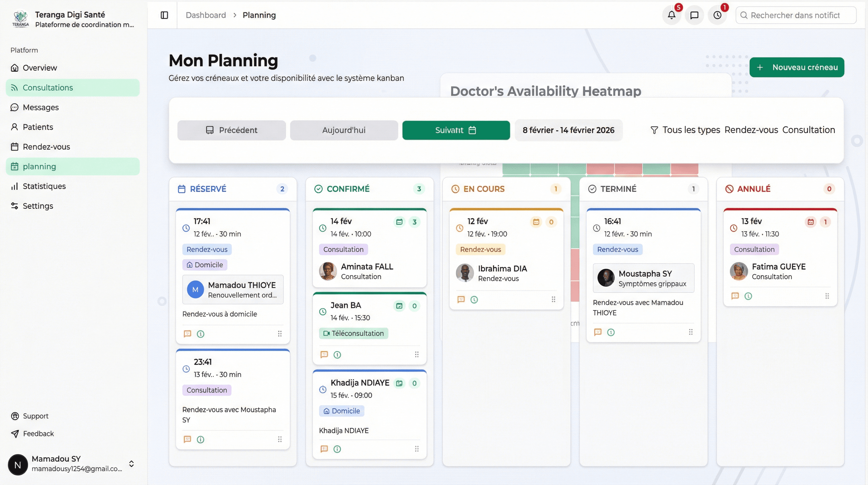Click the calendar badge on Aminata FALL card
This screenshot has width=868, height=485.
400,222
